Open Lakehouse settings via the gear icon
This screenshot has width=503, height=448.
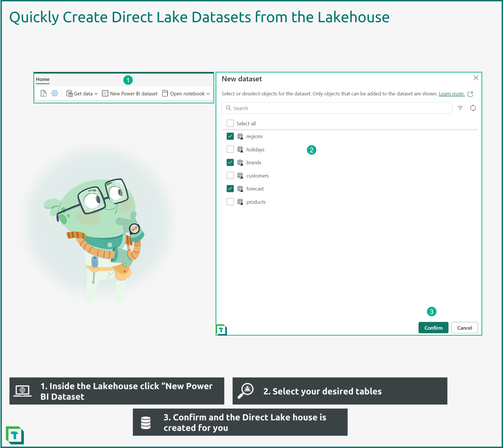[55, 94]
